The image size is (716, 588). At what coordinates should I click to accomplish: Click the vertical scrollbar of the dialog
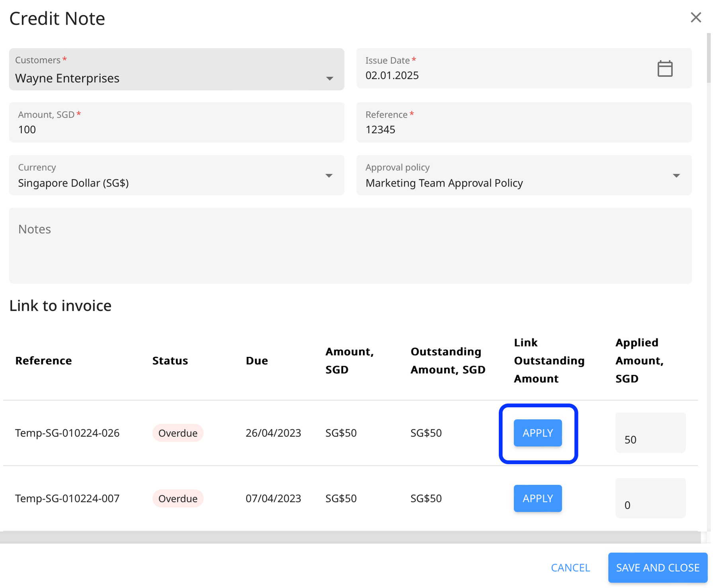point(708,58)
